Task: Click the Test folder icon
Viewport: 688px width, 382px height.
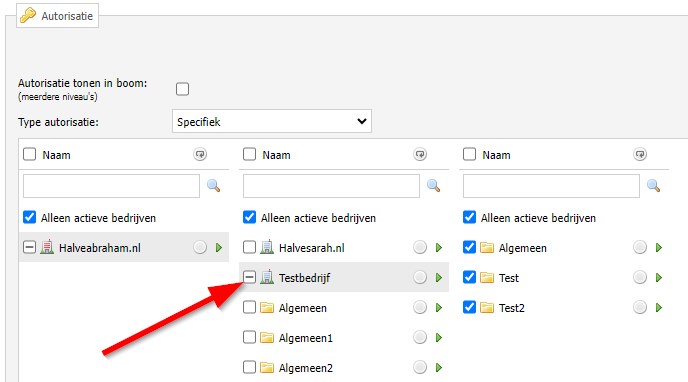Action: point(487,278)
